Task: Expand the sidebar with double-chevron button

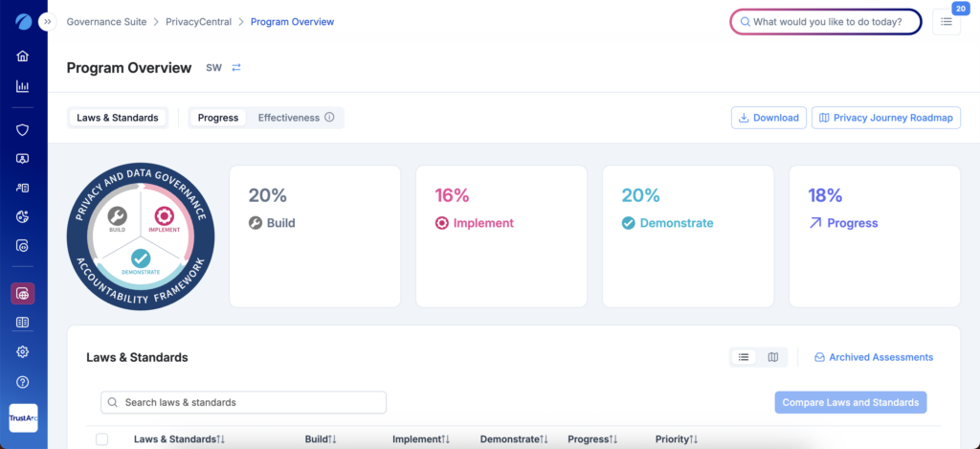Action: [48, 21]
